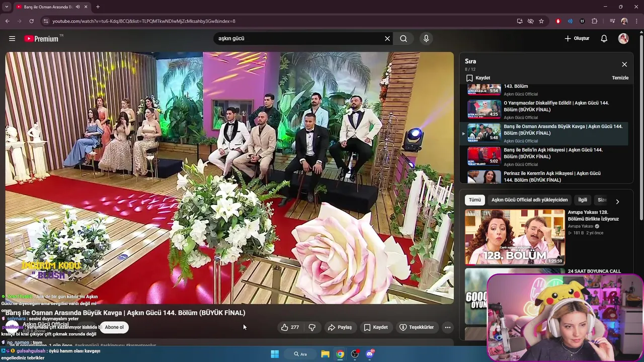
Task: Open YouTube notifications bell
Action: click(604, 38)
